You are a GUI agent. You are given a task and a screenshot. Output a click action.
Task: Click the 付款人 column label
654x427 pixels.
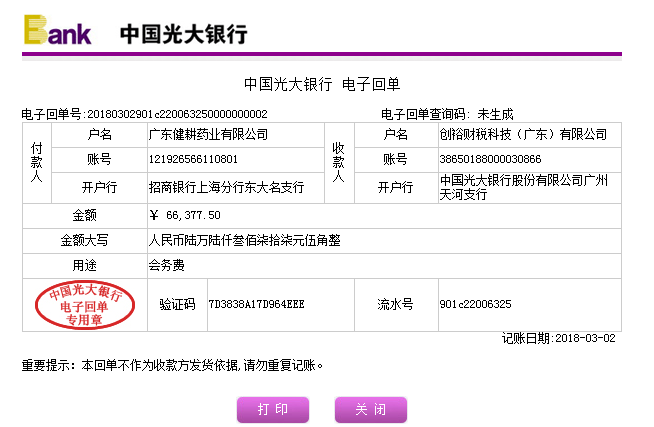(37, 163)
